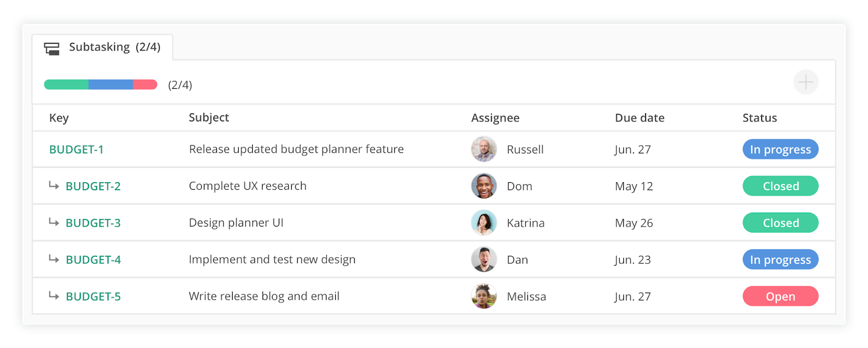Click the subtask arrow icon next to BUDGET-3

[x=54, y=223]
